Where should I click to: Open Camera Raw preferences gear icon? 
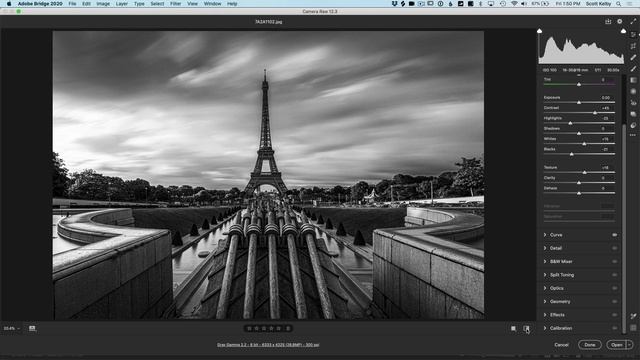tap(620, 21)
